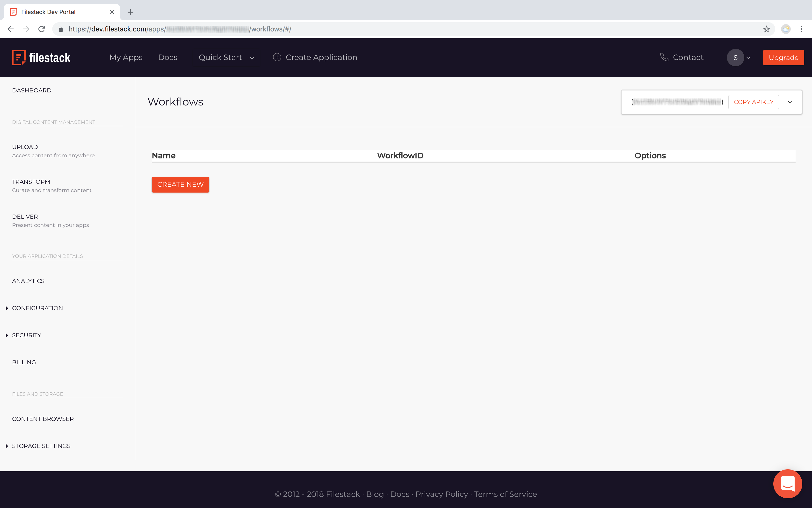Open BILLING in sidebar
Viewport: 812px width, 508px height.
click(x=24, y=362)
